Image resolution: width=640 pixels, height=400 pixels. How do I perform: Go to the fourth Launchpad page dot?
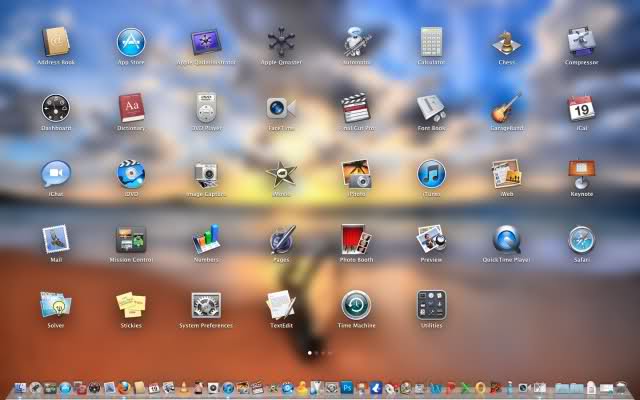pos(330,353)
